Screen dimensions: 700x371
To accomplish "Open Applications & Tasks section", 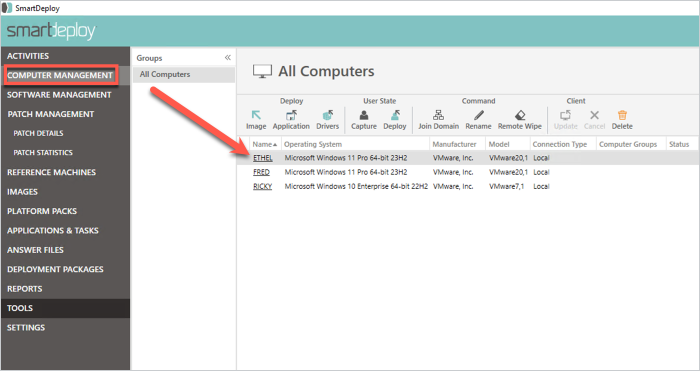I will (x=53, y=231).
